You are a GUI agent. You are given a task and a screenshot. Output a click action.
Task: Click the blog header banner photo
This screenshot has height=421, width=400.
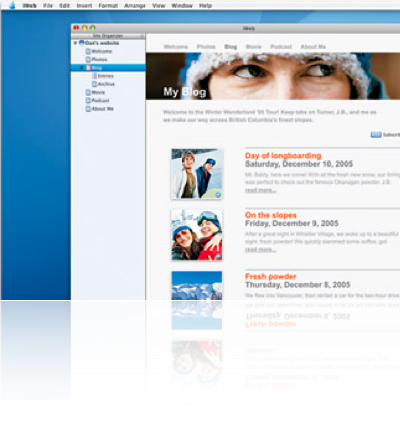click(x=273, y=76)
